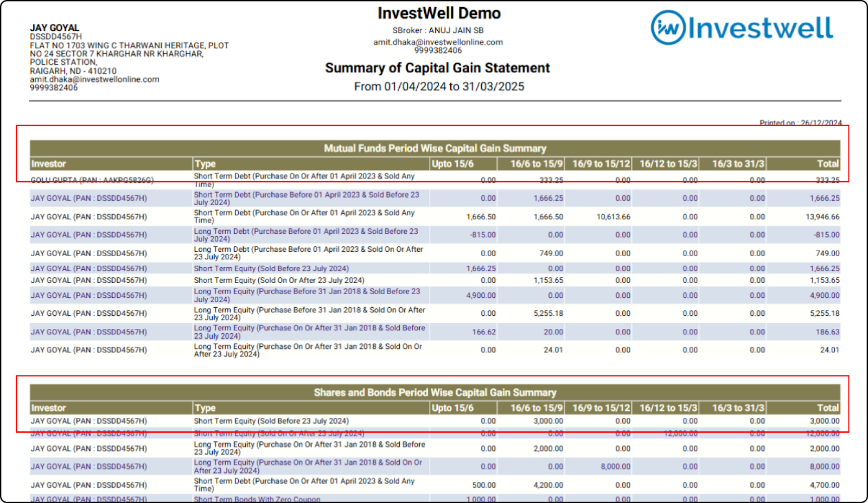Click 'Short Term Debt (Purchase Before 01 April 2023' type
This screenshot has height=503, width=868.
[x=307, y=198]
